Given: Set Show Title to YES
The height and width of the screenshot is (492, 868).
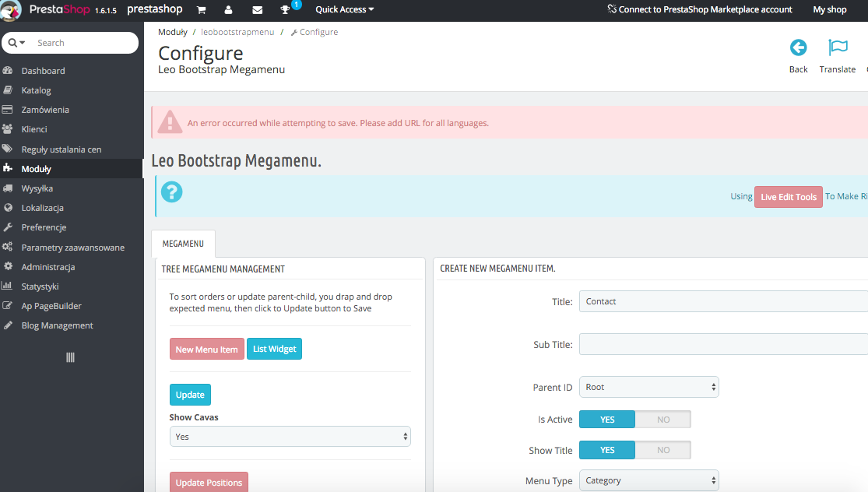Looking at the screenshot, I should click(607, 450).
